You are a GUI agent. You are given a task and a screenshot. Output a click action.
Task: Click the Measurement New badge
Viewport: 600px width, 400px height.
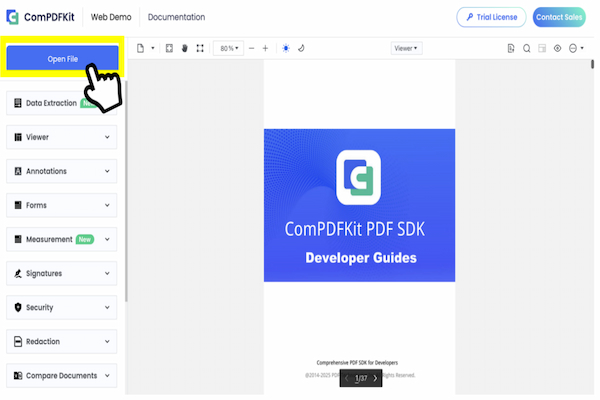(85, 239)
